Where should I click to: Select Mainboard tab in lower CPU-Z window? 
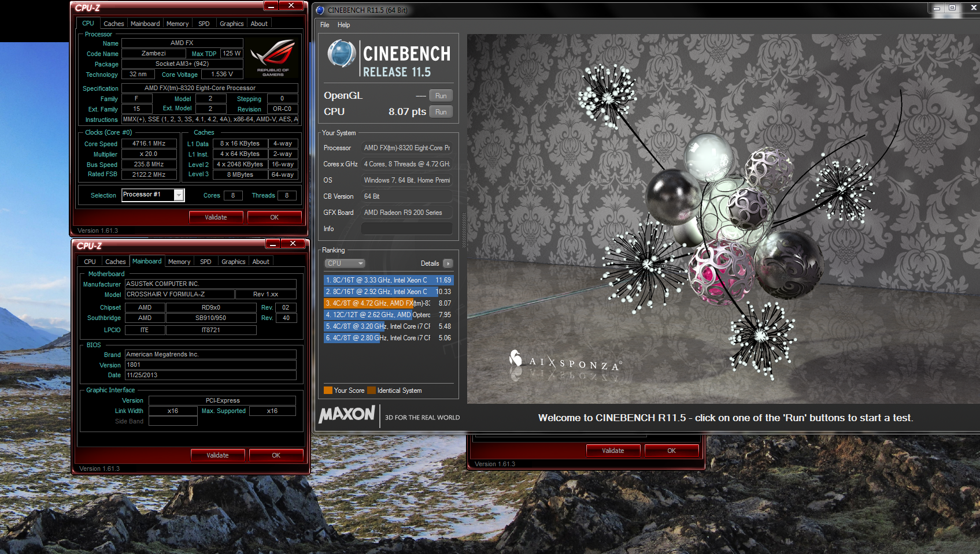147,261
